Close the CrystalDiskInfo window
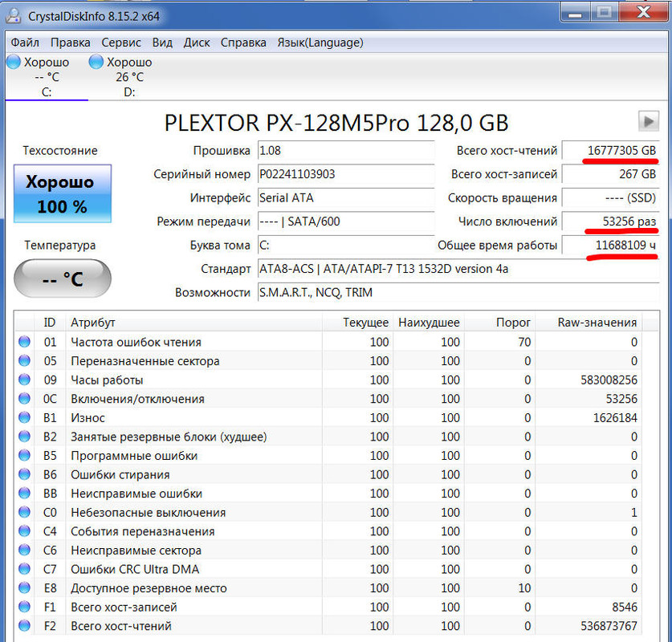The width and height of the screenshot is (672, 642). [x=644, y=13]
